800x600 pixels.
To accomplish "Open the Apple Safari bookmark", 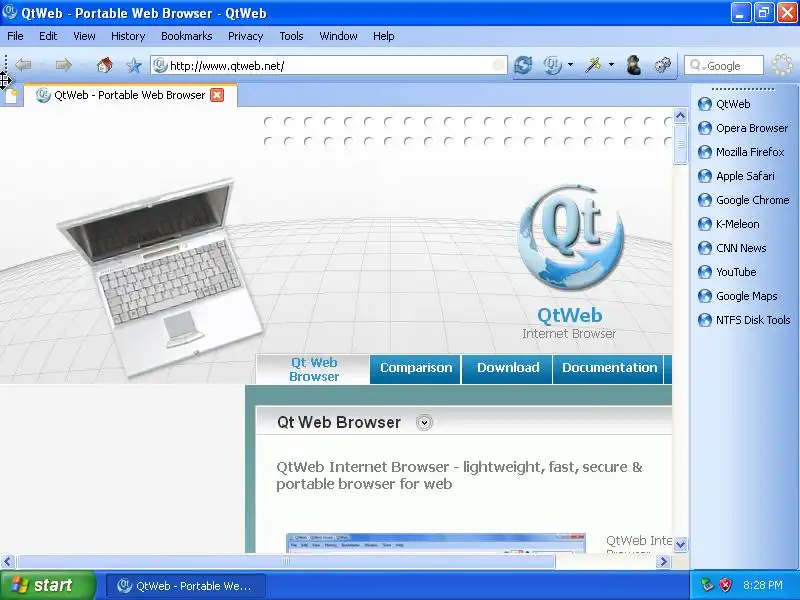I will click(736, 176).
